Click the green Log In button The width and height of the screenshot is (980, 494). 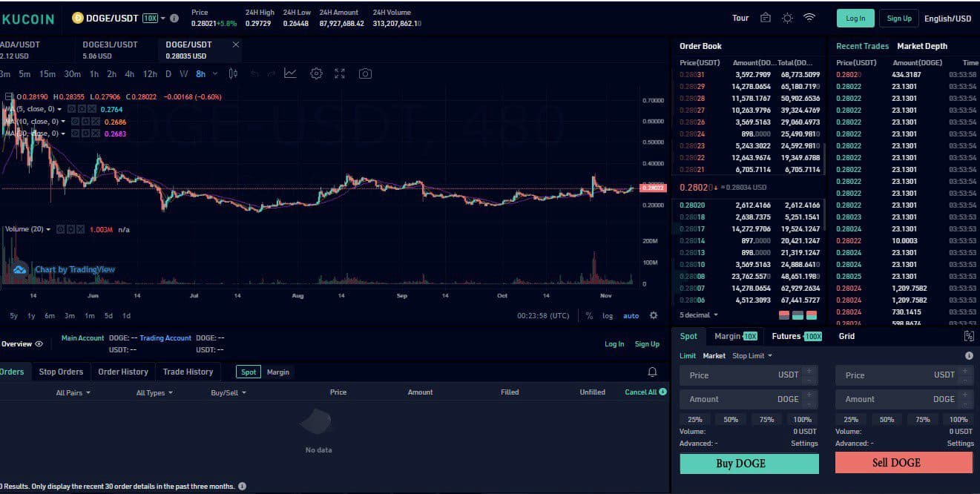tap(855, 19)
